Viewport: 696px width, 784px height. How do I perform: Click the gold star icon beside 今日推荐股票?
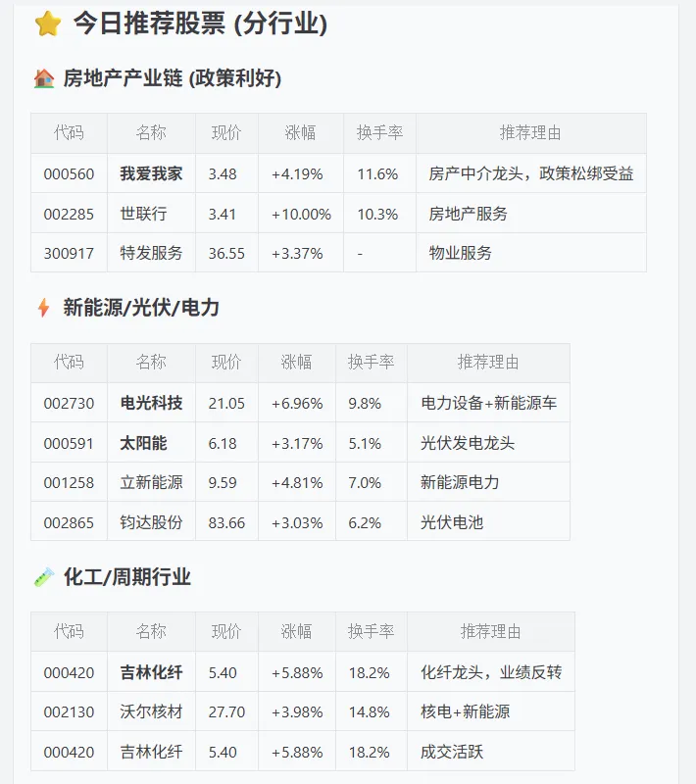click(48, 24)
